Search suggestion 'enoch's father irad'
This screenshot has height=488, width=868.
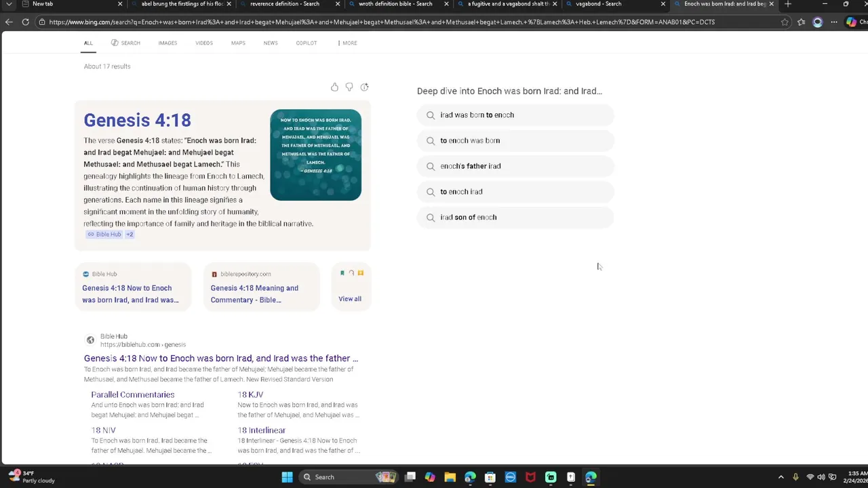[x=515, y=166]
